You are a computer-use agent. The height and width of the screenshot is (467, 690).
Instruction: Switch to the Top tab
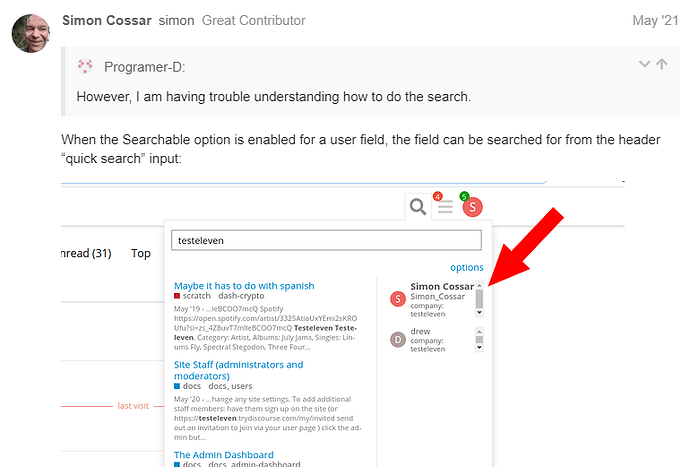(141, 254)
